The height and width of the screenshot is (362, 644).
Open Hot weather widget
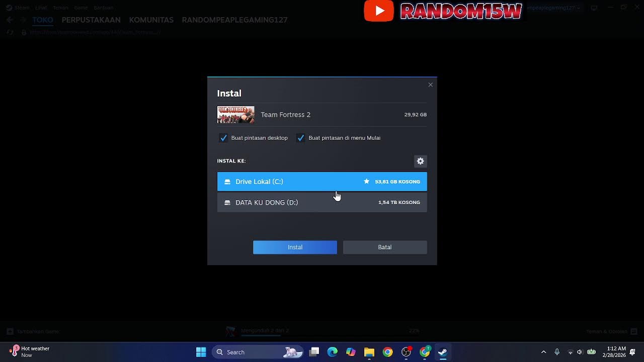[30, 351]
